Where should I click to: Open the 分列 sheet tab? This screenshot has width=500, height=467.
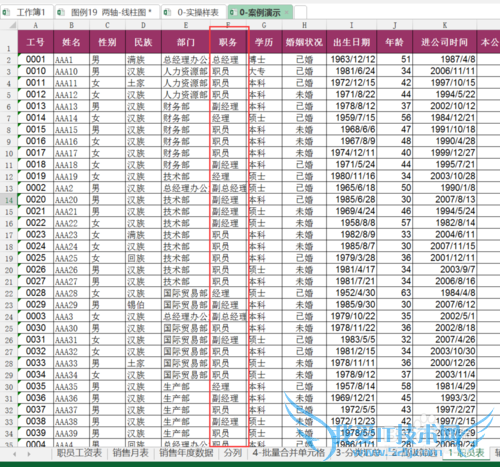[x=233, y=453]
